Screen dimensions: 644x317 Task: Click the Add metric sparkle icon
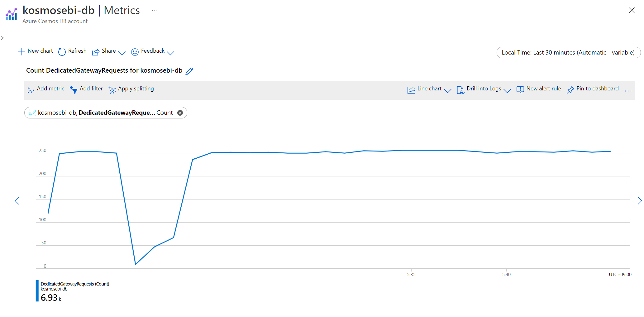(31, 90)
